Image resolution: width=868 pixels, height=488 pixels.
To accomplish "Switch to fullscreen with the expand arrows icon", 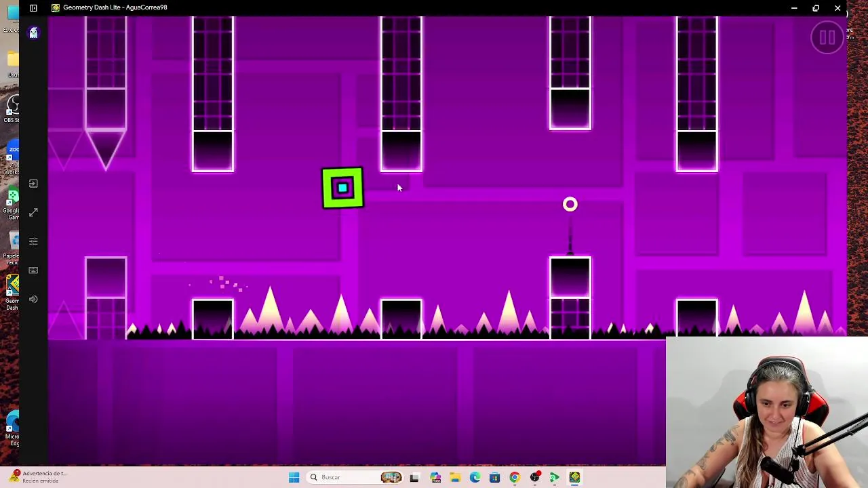I will [x=33, y=212].
